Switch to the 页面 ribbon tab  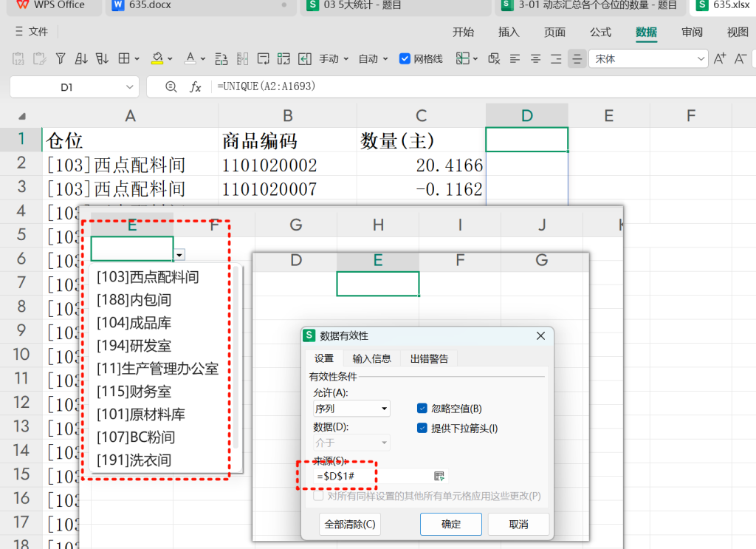[x=554, y=33]
